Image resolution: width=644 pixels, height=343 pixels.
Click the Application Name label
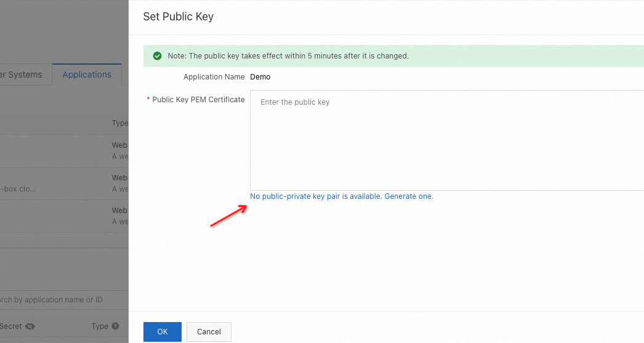tap(214, 77)
